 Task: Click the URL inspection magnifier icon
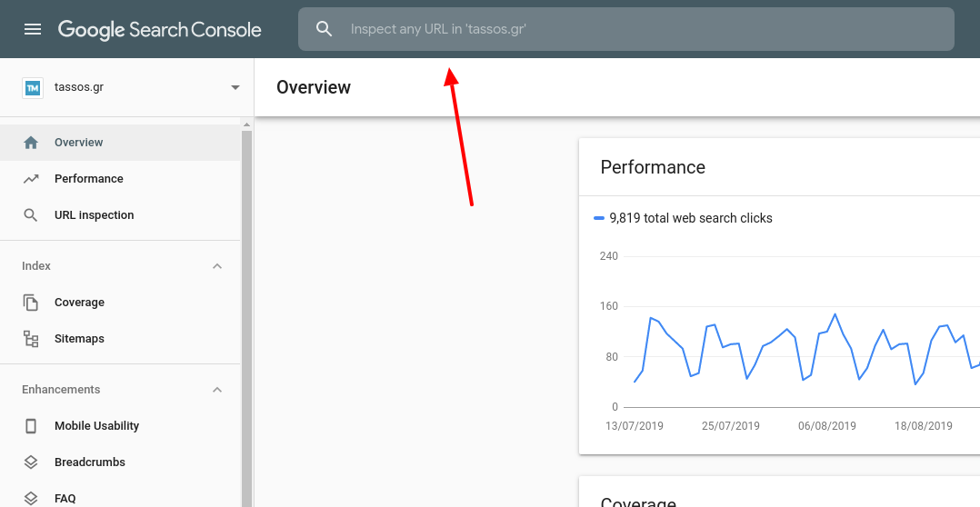pyautogui.click(x=31, y=215)
